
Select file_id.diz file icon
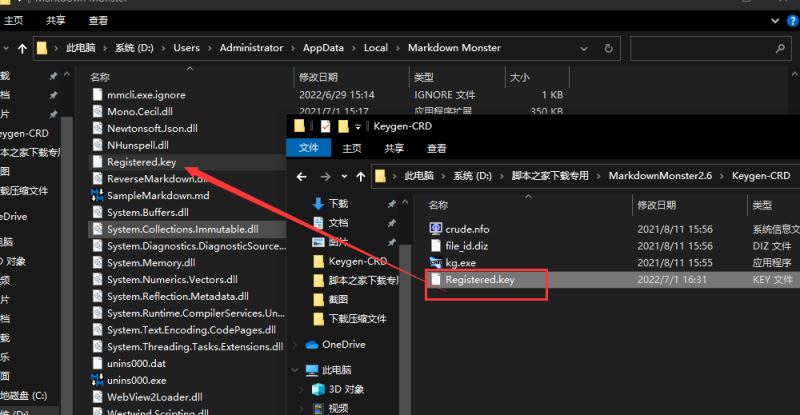click(x=436, y=246)
